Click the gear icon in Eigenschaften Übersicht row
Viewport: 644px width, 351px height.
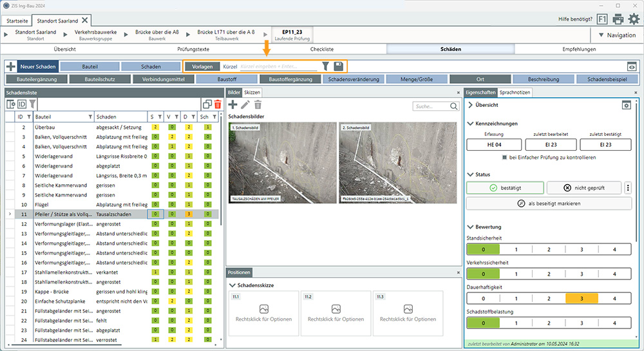click(x=626, y=105)
